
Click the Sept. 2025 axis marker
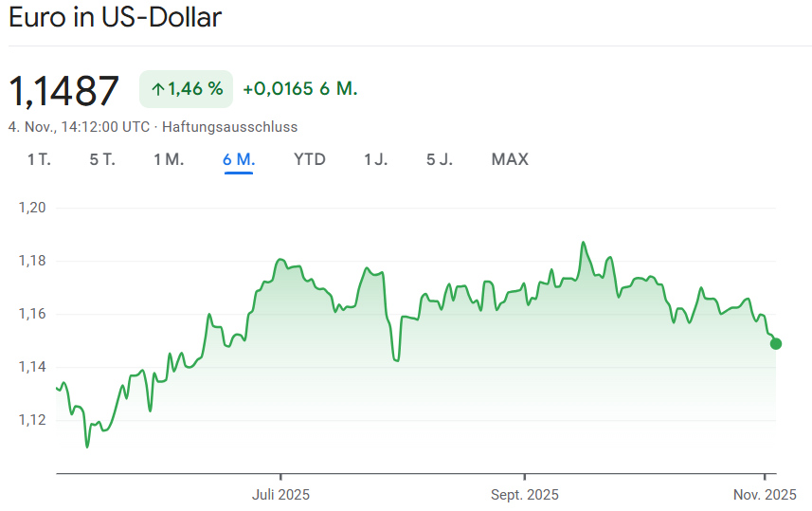pyautogui.click(x=524, y=494)
